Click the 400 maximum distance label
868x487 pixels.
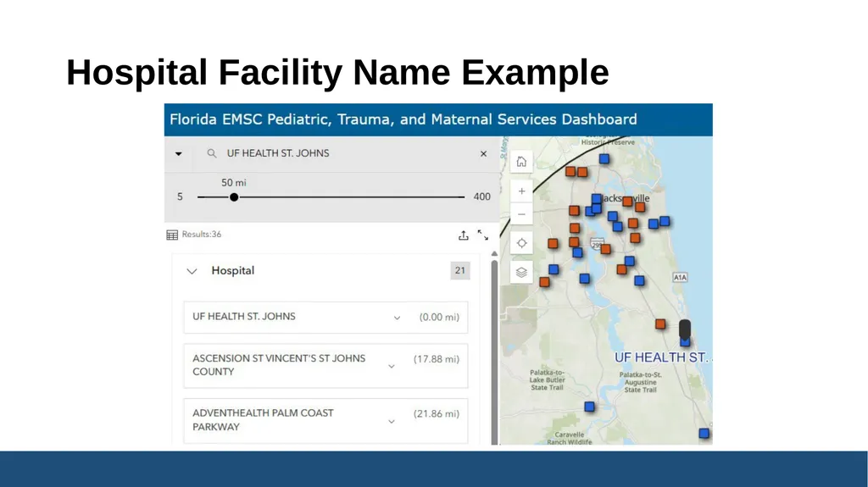coord(482,196)
